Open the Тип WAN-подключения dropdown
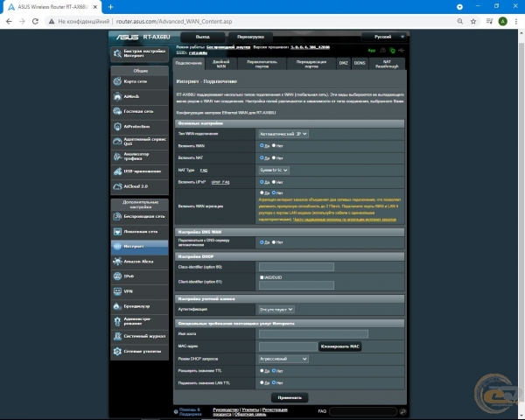This screenshot has width=525, height=420. coord(283,134)
